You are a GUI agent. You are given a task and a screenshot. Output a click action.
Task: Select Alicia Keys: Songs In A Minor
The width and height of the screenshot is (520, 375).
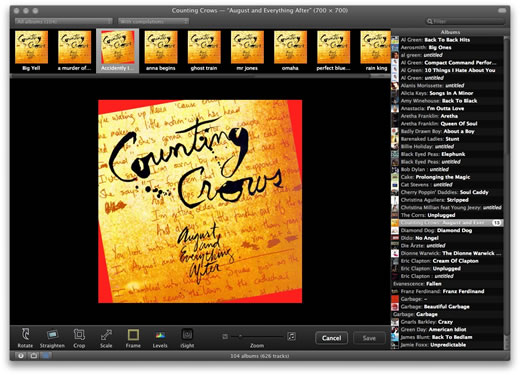pyautogui.click(x=447, y=93)
